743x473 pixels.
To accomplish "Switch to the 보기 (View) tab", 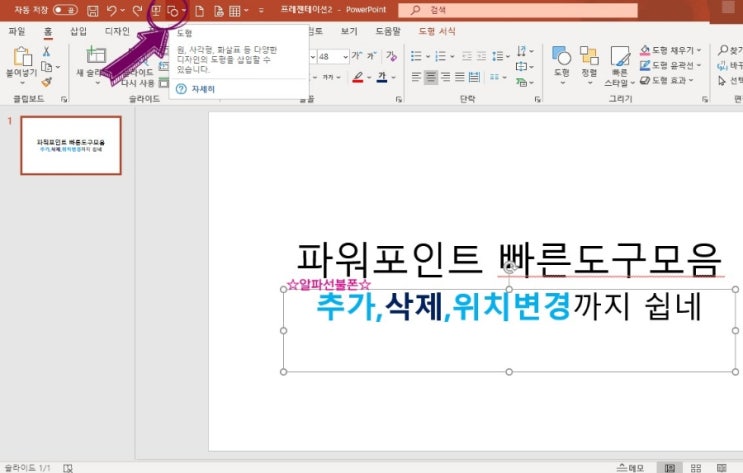I will pos(349,31).
